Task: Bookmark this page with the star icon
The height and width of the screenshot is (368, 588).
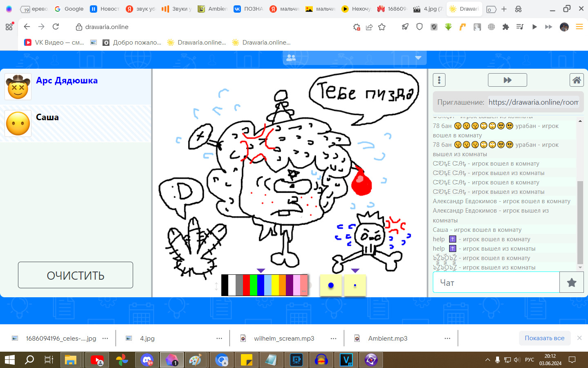Action: click(382, 27)
